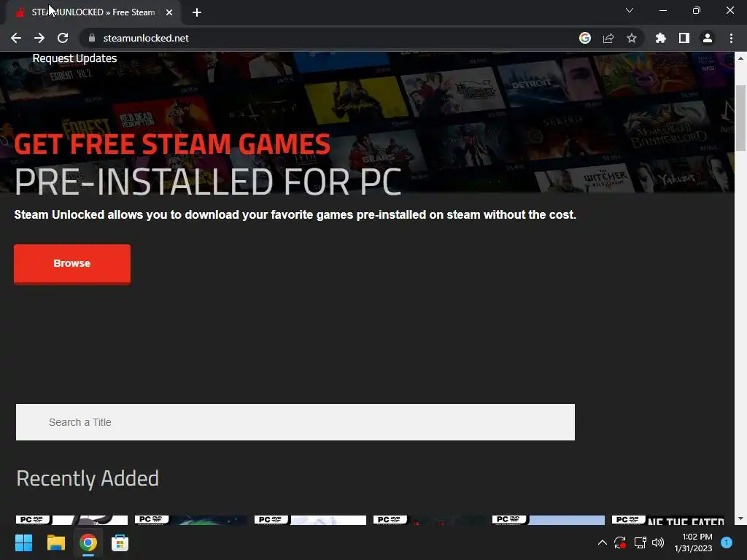
Task: Open the notification center badge
Action: [x=727, y=542]
